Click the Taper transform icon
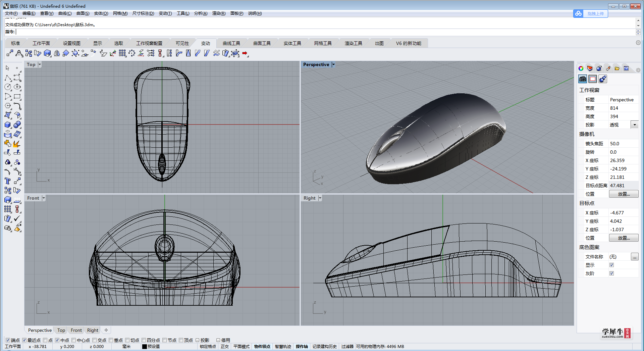Viewport: 644px width, 351px height. tap(188, 53)
